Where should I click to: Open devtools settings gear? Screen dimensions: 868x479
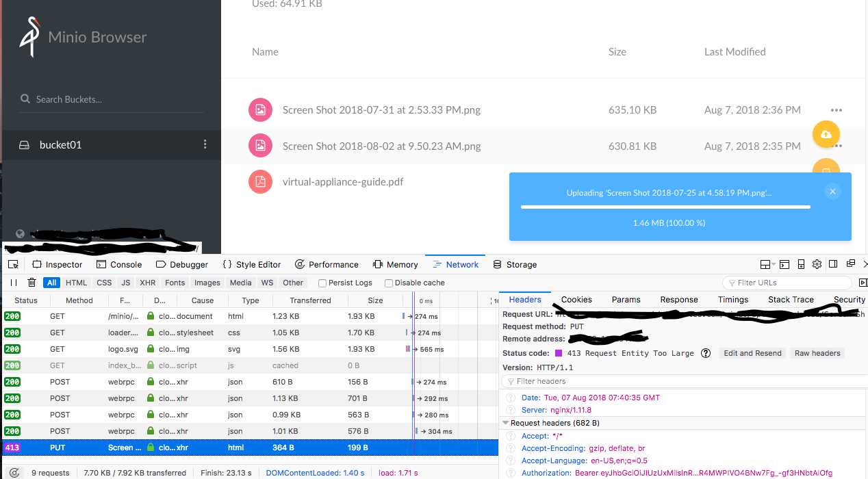tap(817, 265)
